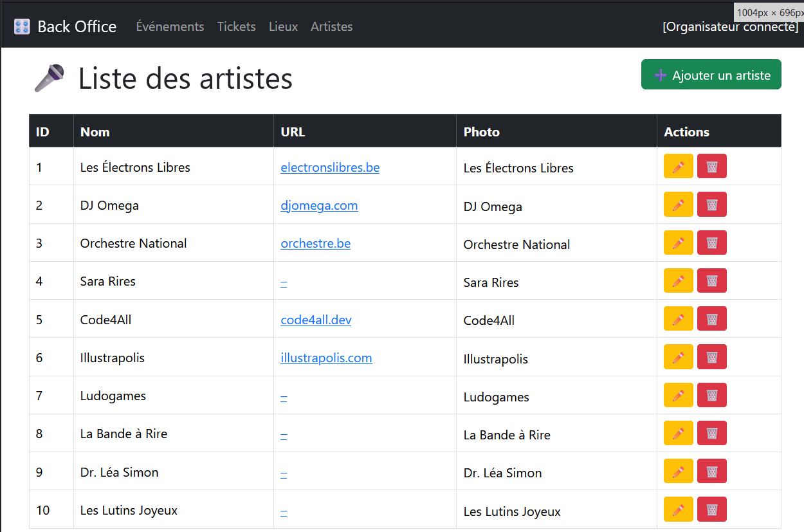Viewport: 804px width, 532px height.
Task: Visit the code4all.dev link
Action: pos(316,320)
